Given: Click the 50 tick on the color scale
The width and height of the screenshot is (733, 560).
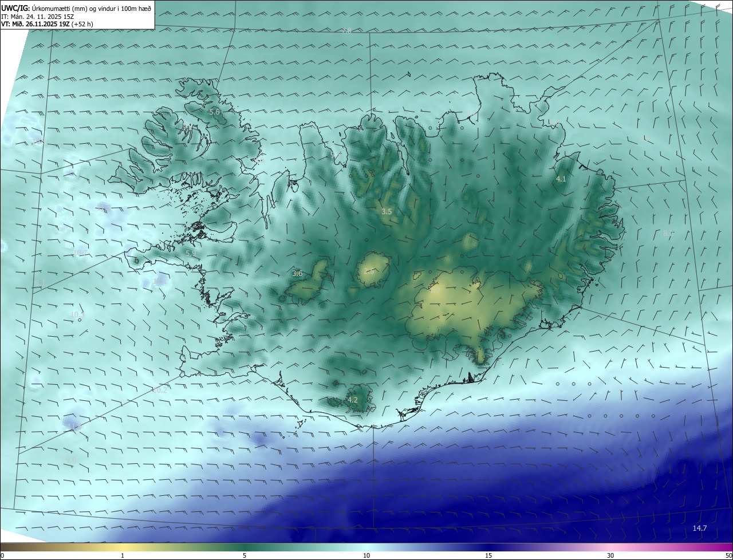Looking at the screenshot, I should pyautogui.click(x=728, y=555).
